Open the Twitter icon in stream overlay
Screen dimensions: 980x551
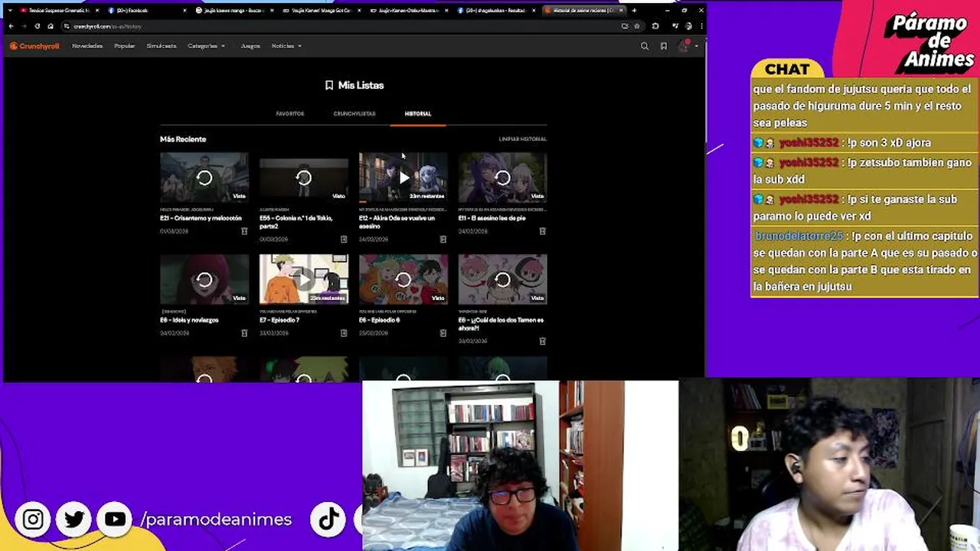pos(74,520)
